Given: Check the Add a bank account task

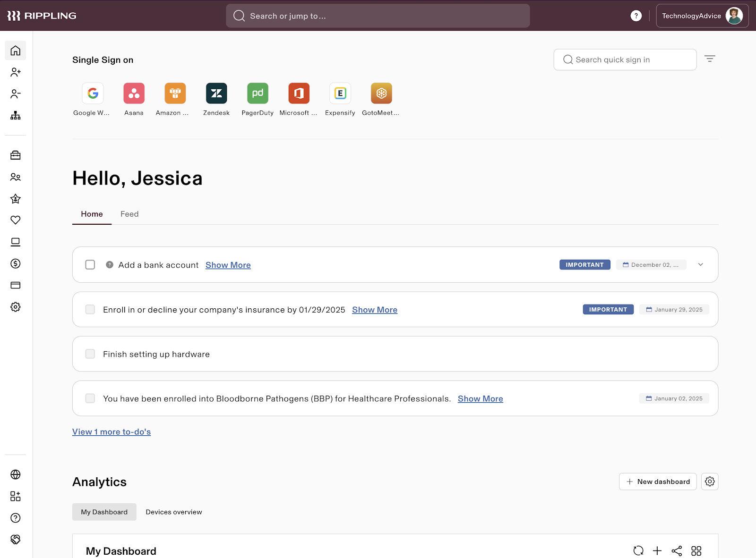Looking at the screenshot, I should (x=90, y=265).
